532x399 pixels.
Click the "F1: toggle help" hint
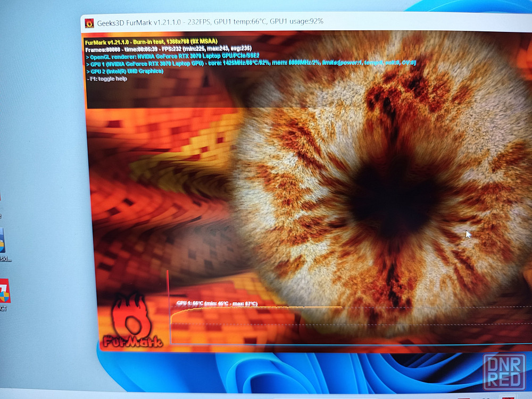point(107,79)
